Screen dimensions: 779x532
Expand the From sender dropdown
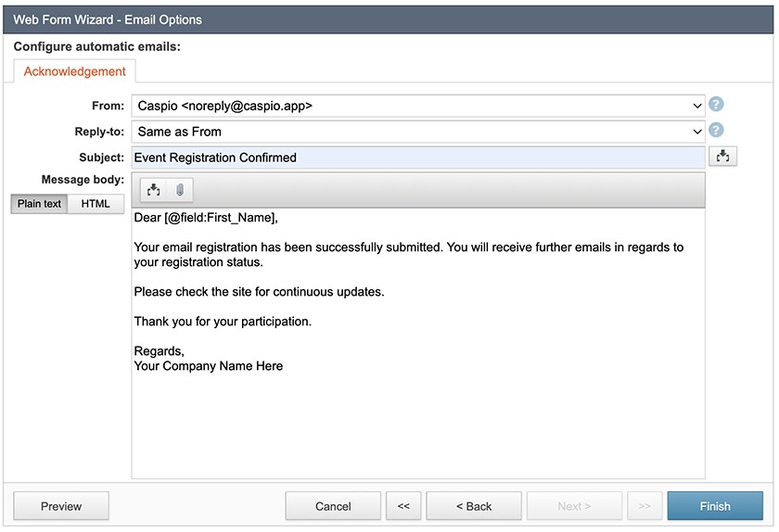418,106
